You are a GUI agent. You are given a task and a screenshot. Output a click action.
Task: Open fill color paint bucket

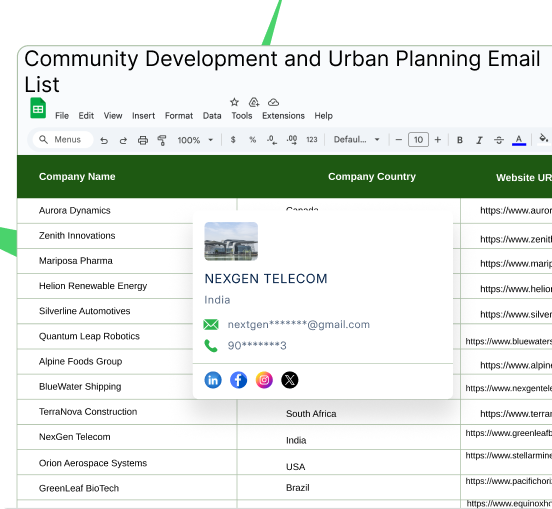(x=544, y=139)
